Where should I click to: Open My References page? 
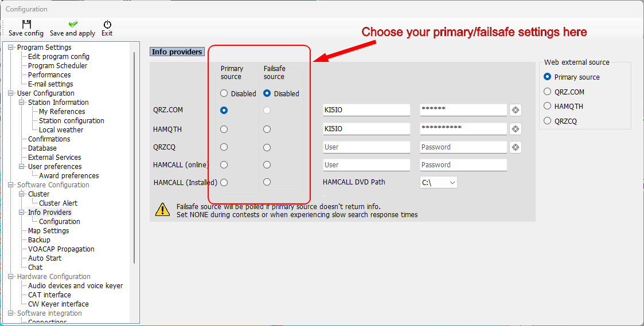tap(62, 111)
